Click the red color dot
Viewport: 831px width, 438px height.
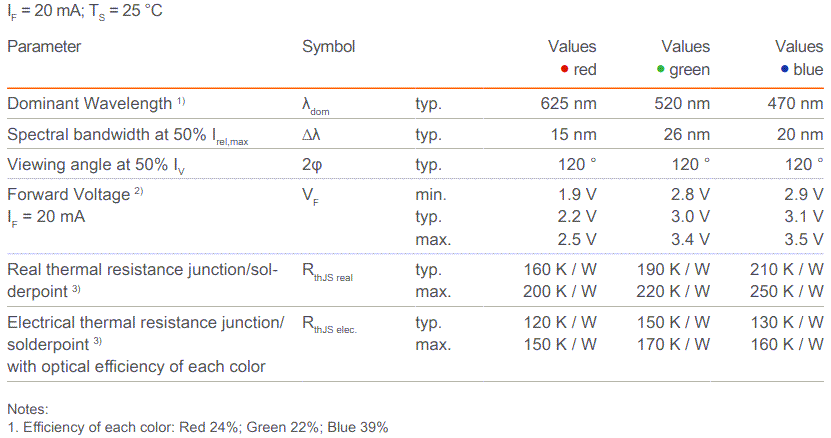[x=565, y=69]
